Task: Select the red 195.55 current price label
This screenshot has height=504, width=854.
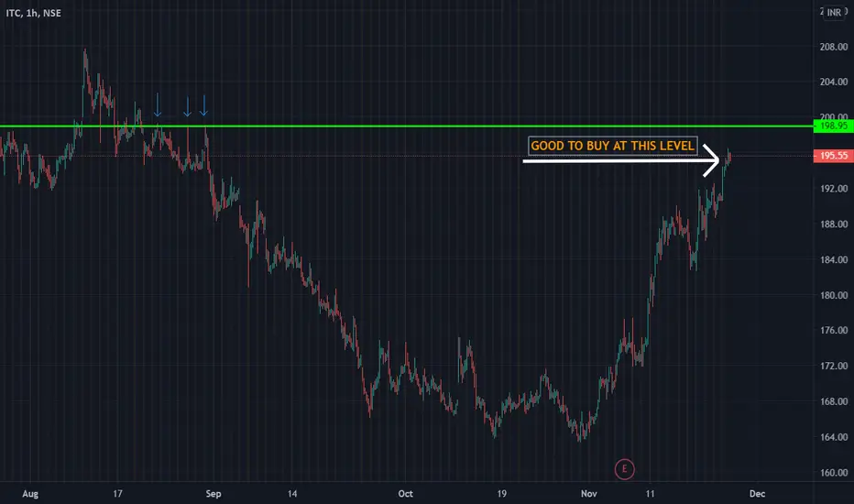Action: (833, 156)
